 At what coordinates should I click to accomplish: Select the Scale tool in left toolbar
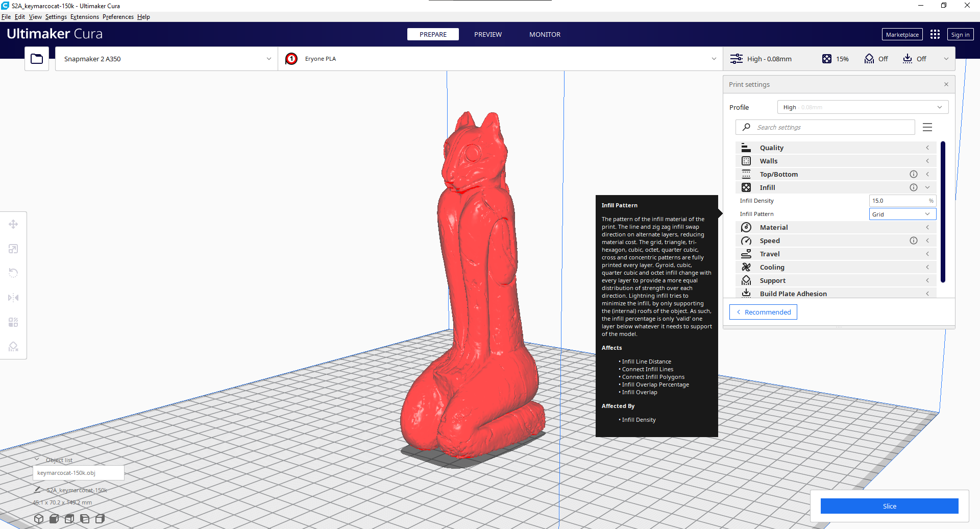point(13,249)
